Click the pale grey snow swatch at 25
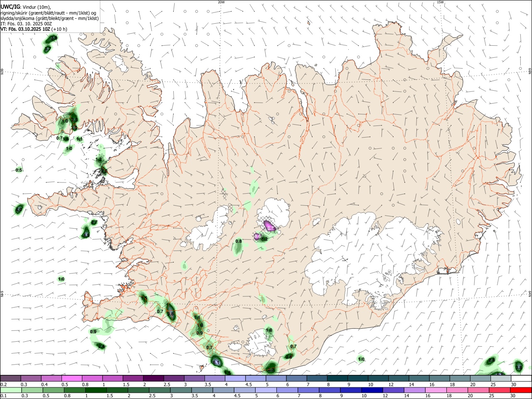This screenshot has width=532, height=399. pyautogui.click(x=501, y=379)
